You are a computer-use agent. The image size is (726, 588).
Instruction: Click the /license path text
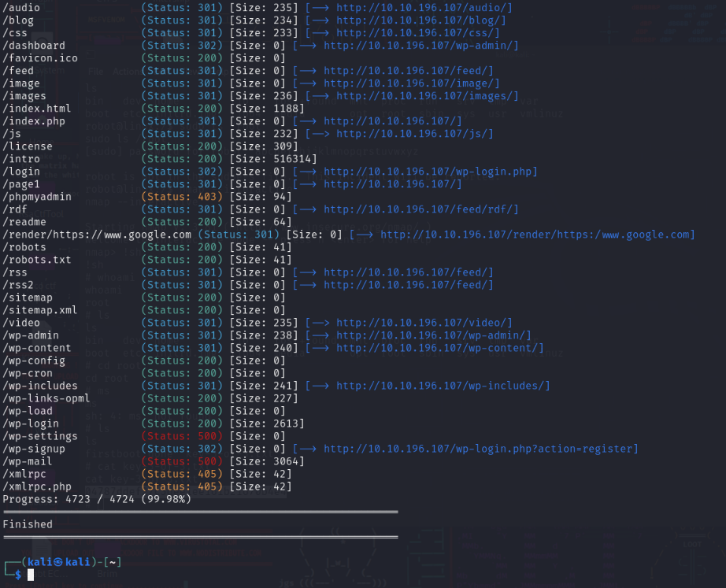coord(28,146)
